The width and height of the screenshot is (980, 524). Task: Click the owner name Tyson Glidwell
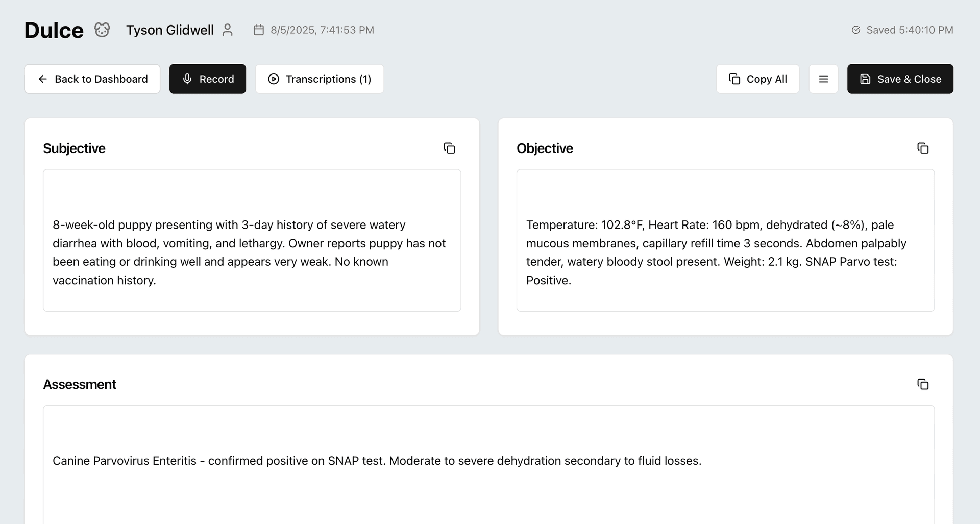coord(170,30)
